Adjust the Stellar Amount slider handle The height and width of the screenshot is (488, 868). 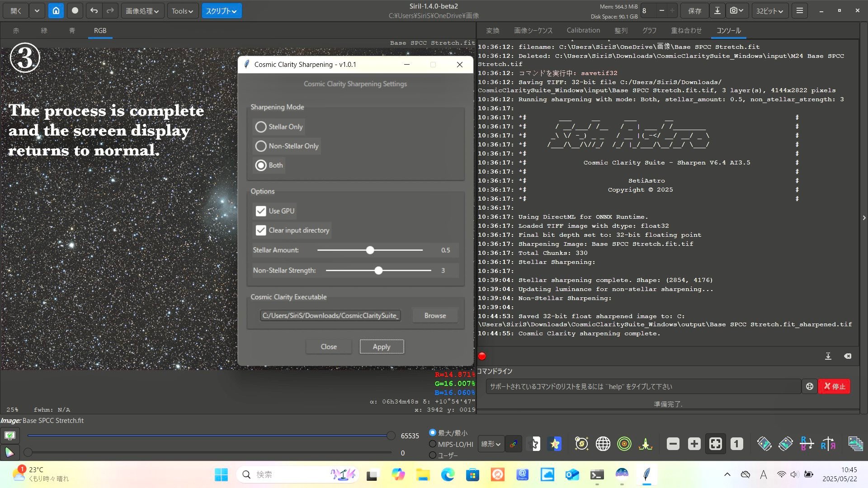pyautogui.click(x=370, y=250)
